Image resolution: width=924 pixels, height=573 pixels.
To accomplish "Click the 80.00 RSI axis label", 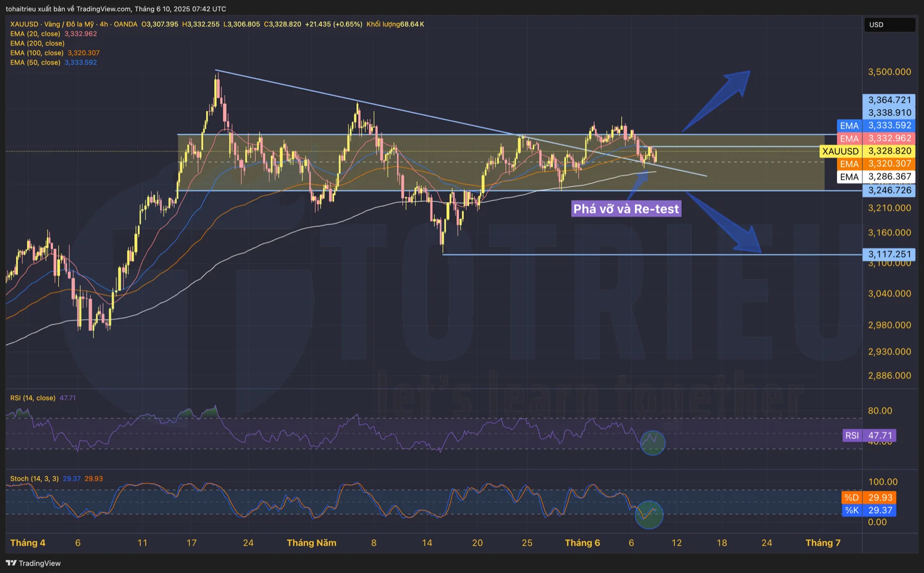I will click(880, 410).
